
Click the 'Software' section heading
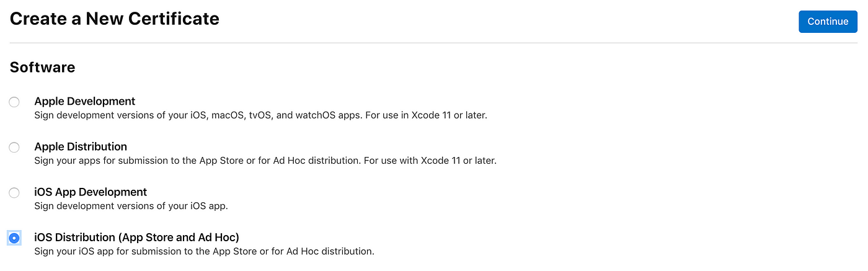43,67
